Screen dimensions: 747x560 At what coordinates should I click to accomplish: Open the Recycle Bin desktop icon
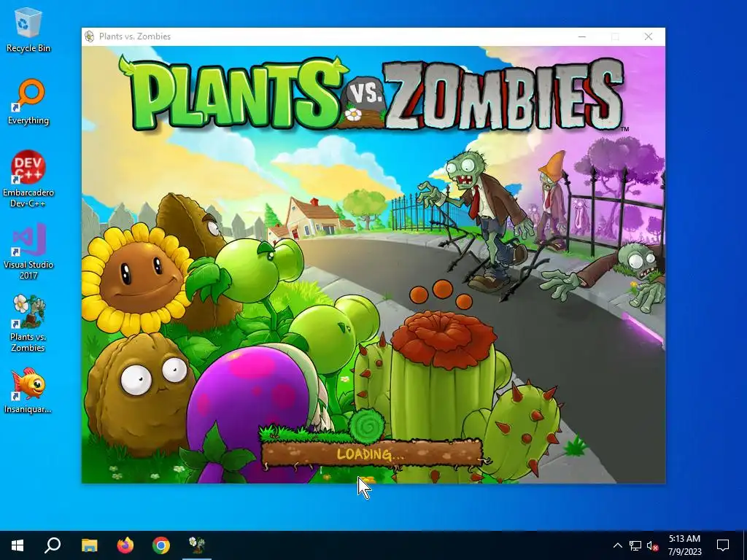(28, 30)
